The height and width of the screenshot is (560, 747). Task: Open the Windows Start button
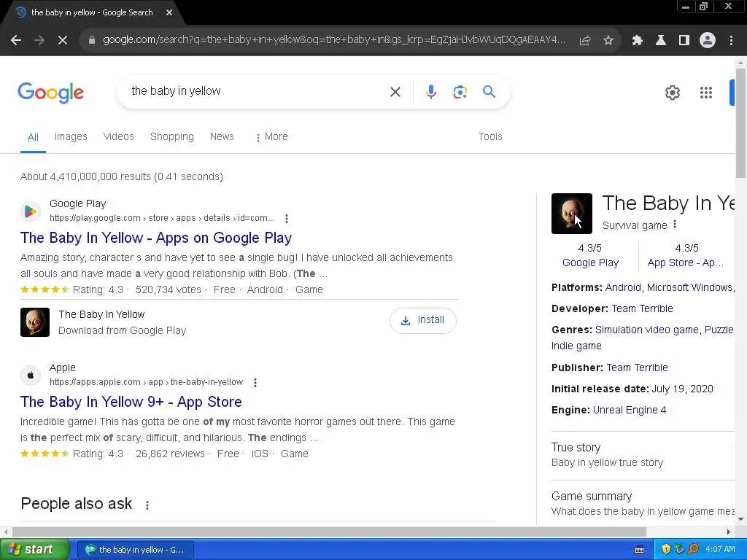(x=35, y=550)
